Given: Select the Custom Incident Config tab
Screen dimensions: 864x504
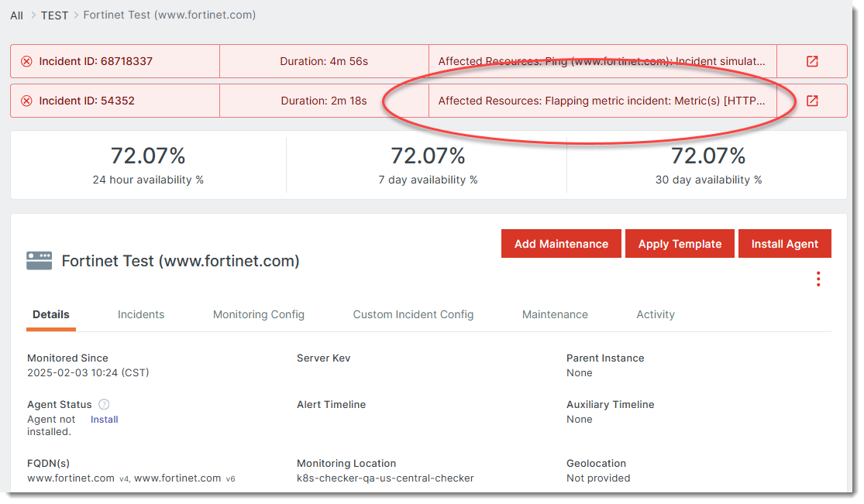Looking at the screenshot, I should pyautogui.click(x=413, y=314).
